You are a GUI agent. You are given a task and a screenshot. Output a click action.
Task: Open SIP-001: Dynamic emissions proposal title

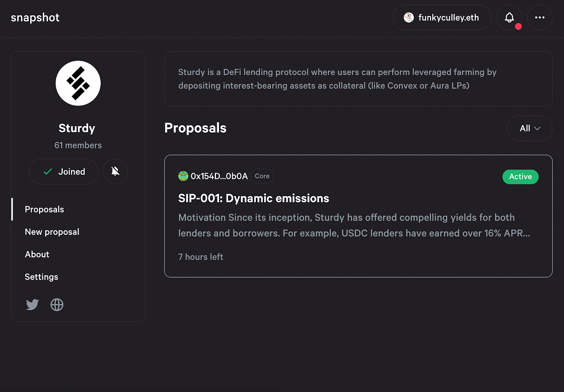[x=253, y=198]
